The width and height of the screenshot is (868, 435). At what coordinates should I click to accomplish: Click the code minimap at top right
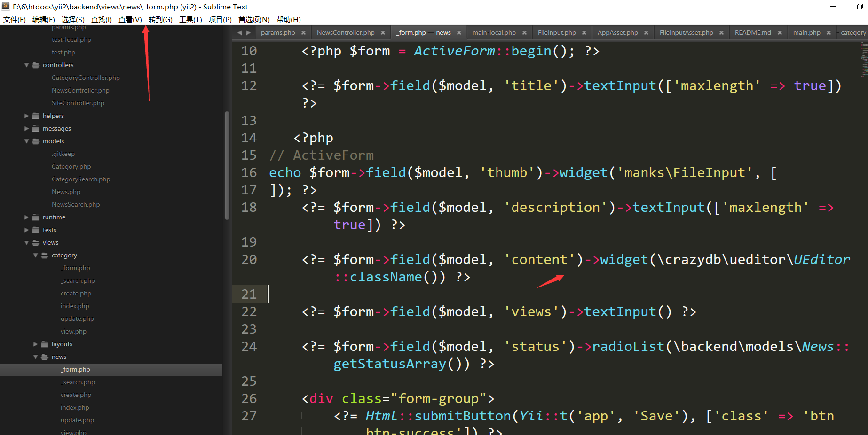click(x=864, y=59)
